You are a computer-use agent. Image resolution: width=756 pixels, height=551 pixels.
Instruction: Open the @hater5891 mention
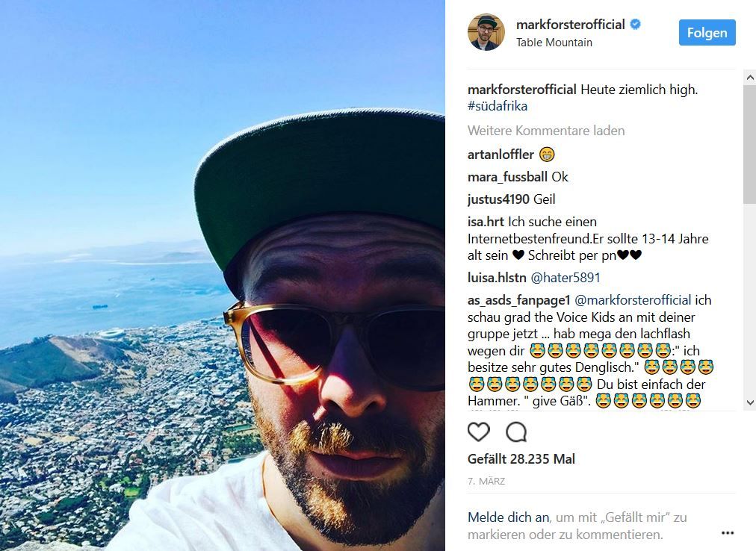point(565,278)
